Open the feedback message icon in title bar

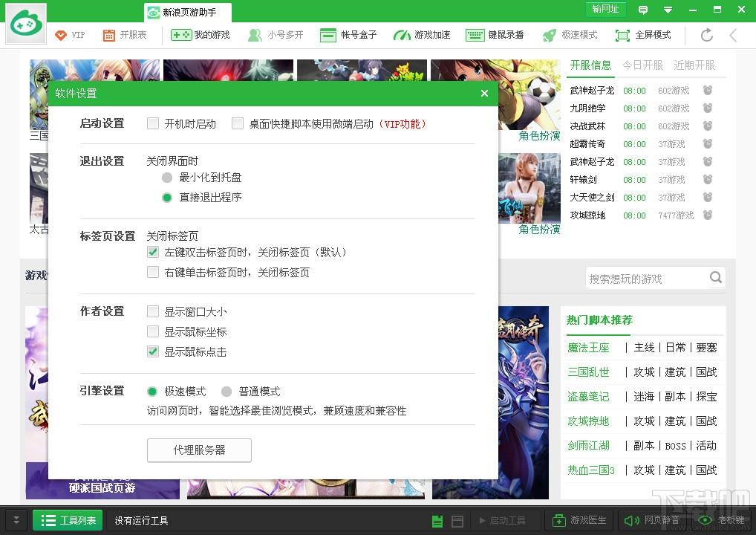point(642,10)
